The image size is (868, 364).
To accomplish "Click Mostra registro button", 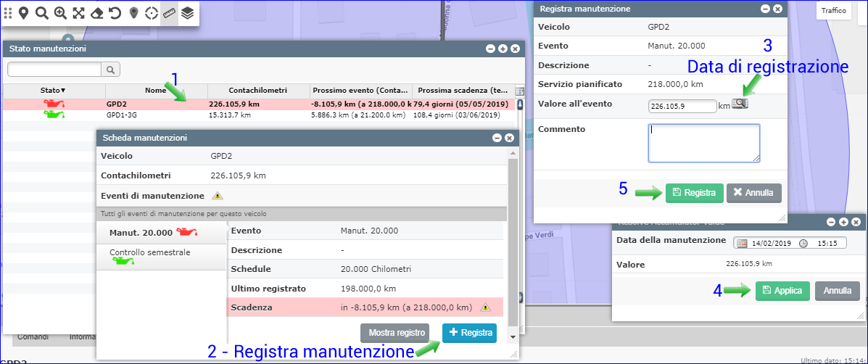I will pyautogui.click(x=397, y=333).
